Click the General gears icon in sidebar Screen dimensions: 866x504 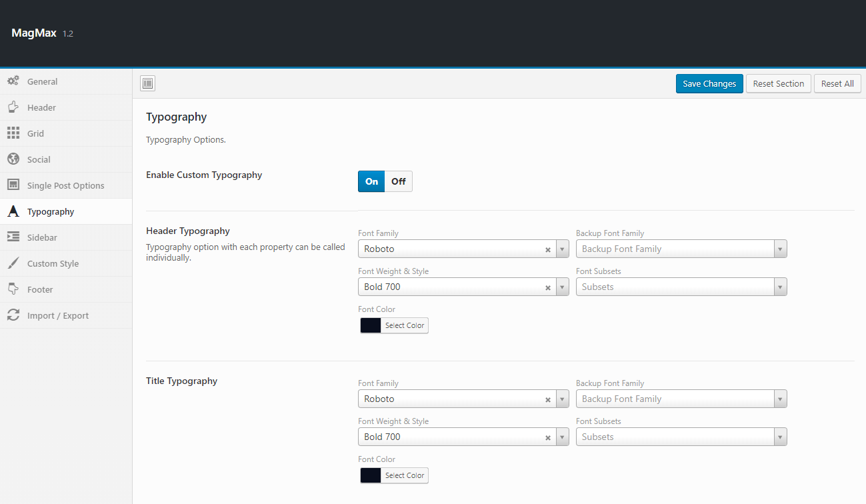click(x=13, y=81)
